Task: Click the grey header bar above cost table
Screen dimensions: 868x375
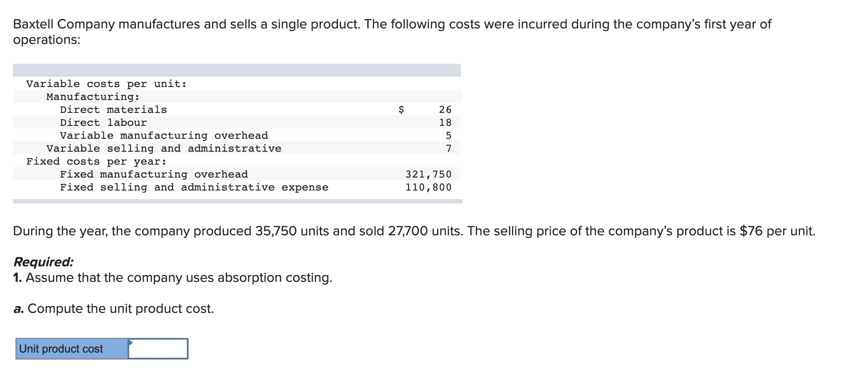Action: click(x=236, y=70)
